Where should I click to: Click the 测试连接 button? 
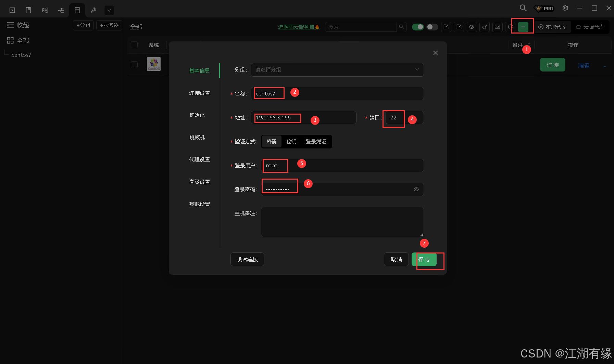tap(248, 259)
